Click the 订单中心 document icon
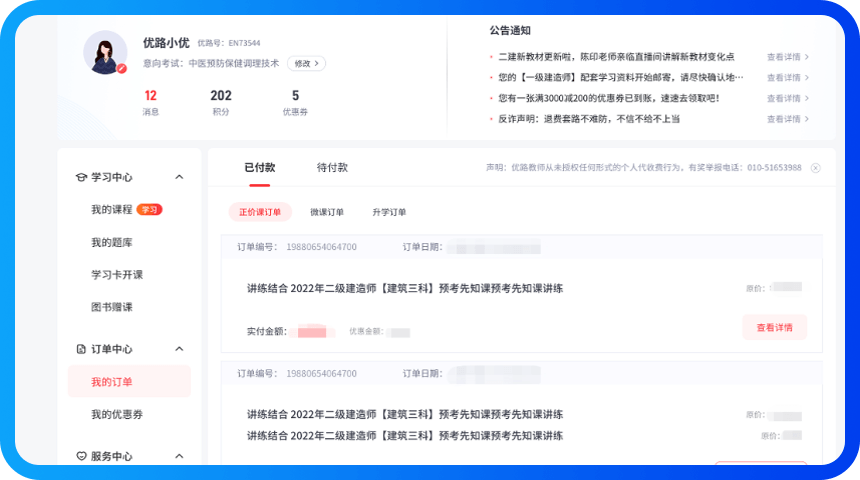 (x=82, y=349)
